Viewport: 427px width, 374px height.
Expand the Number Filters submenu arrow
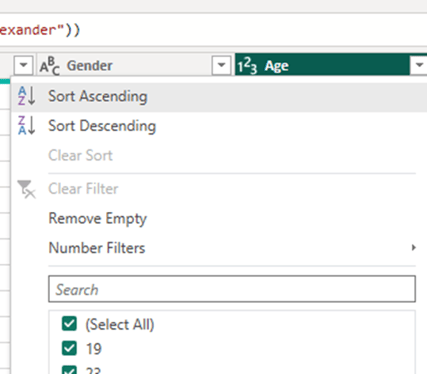(x=413, y=248)
